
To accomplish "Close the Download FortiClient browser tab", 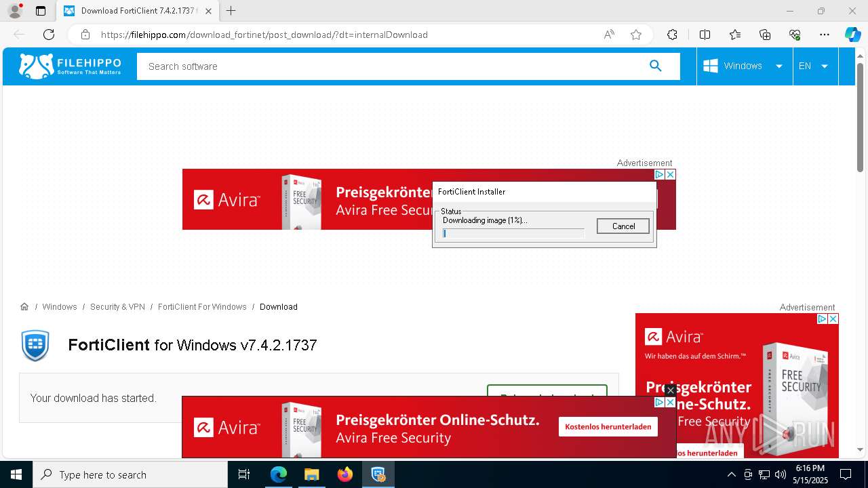I will [208, 11].
